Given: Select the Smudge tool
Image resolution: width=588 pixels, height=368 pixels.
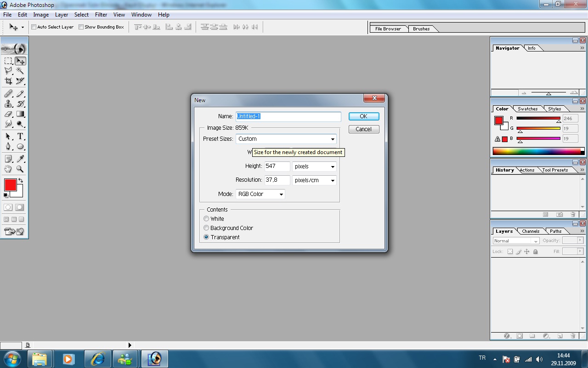Looking at the screenshot, I should tap(8, 124).
